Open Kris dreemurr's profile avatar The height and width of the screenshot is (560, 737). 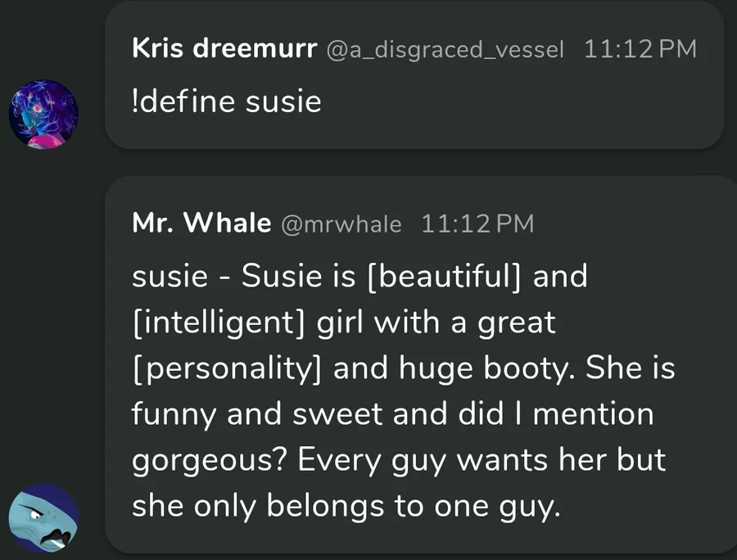(x=43, y=114)
